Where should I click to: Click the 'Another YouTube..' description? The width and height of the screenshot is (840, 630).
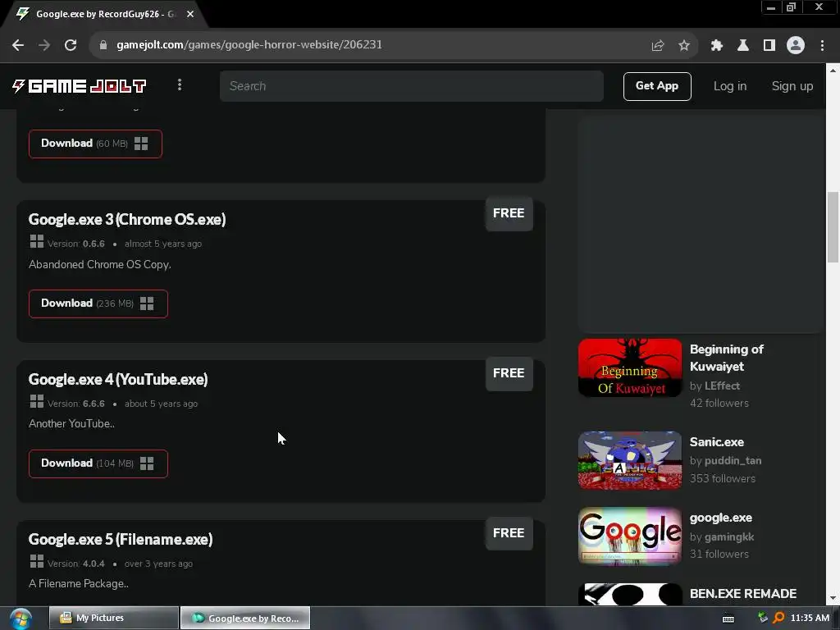(72, 424)
